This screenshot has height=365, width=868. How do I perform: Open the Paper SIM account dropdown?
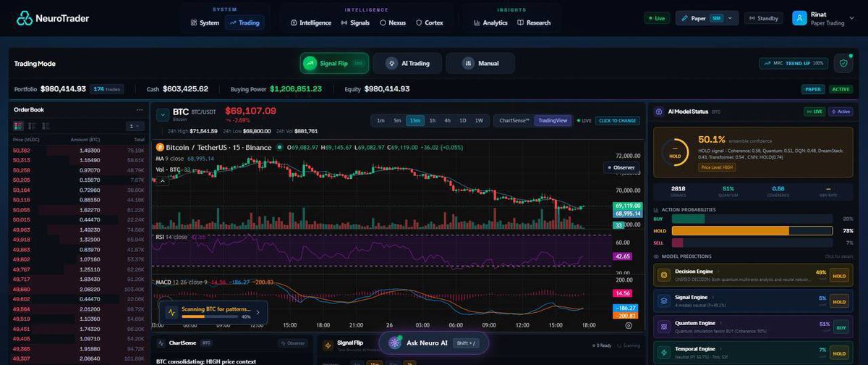[x=707, y=18]
